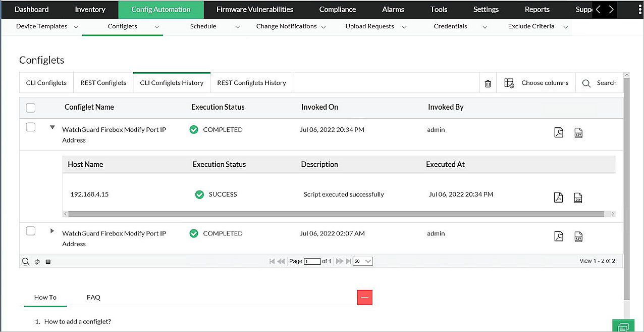644x332 pixels.
Task: Check the second WatchGuard Firebox row checkbox
Action: coord(30,230)
